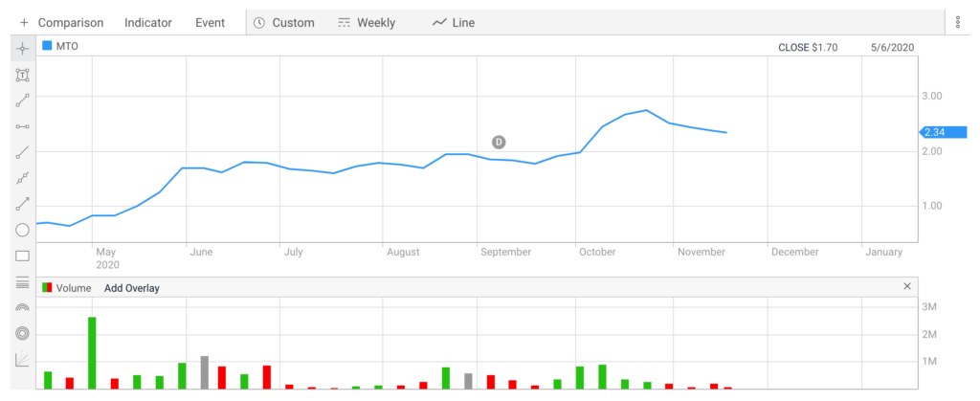Click the 1M volume axis label

pyautogui.click(x=929, y=362)
